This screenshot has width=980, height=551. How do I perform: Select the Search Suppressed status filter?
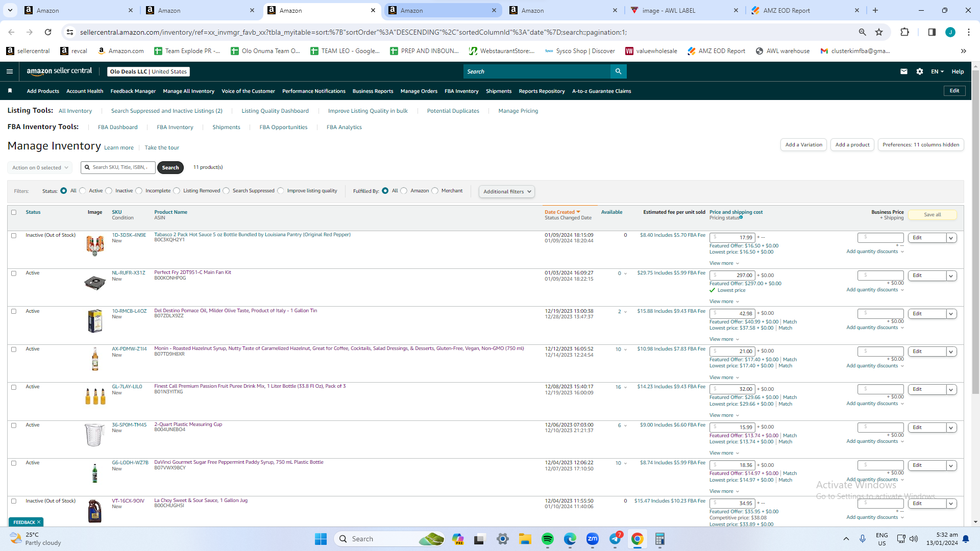226,191
